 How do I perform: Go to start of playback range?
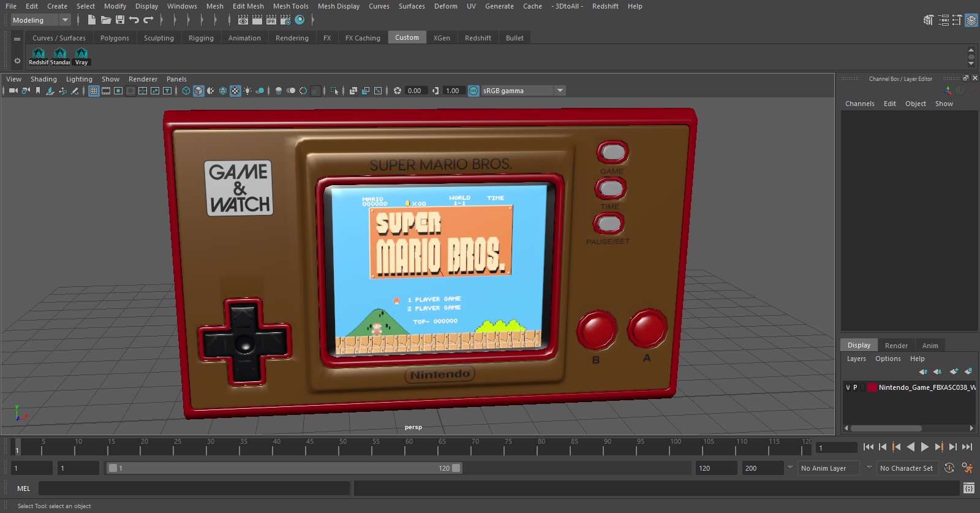[x=868, y=447]
